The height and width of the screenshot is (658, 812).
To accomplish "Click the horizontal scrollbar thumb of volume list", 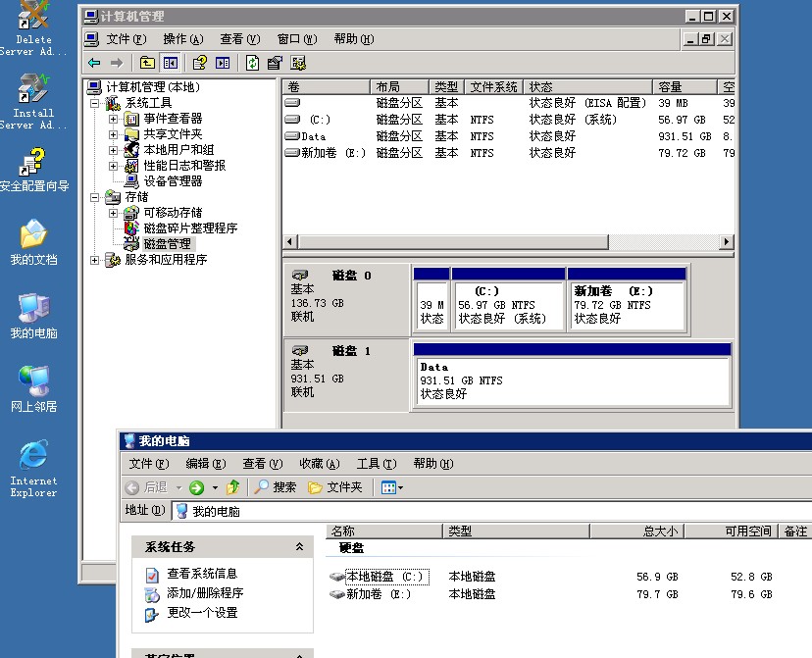I will coord(454,242).
